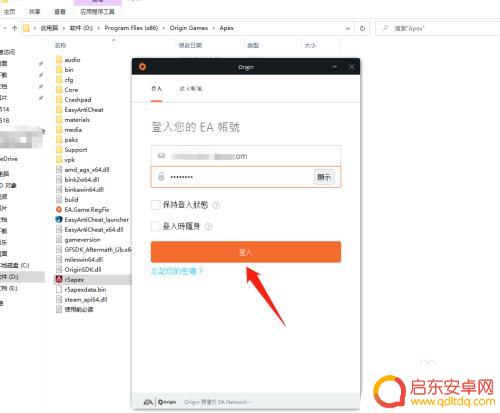The width and height of the screenshot is (500, 413).
Task: Open the Application Tools ribbon tab
Action: pos(97,12)
